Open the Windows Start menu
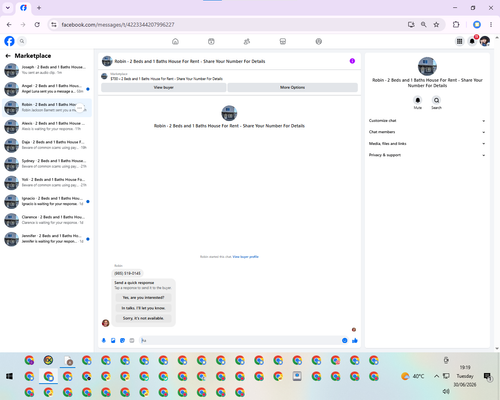The height and width of the screenshot is (400, 500). pos(9,376)
